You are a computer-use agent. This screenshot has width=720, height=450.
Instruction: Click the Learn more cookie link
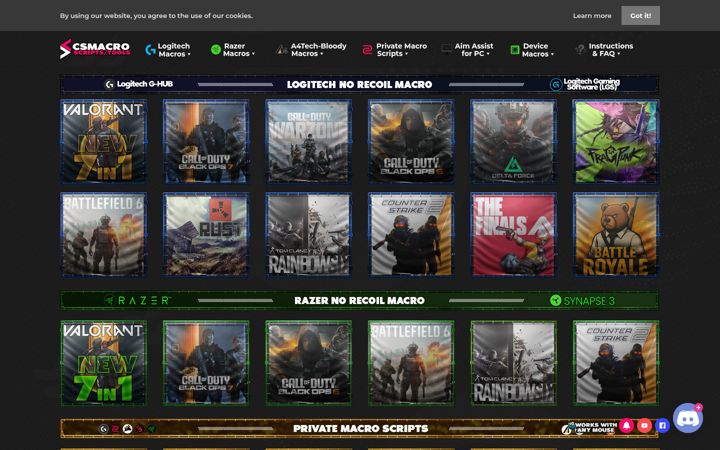[x=592, y=16]
